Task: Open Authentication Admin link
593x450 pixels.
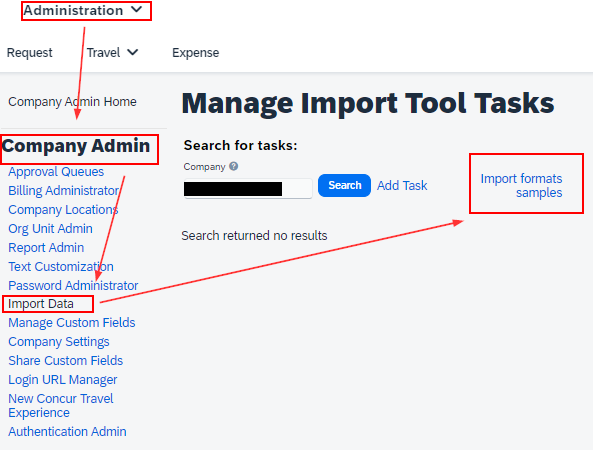Action: tap(67, 431)
